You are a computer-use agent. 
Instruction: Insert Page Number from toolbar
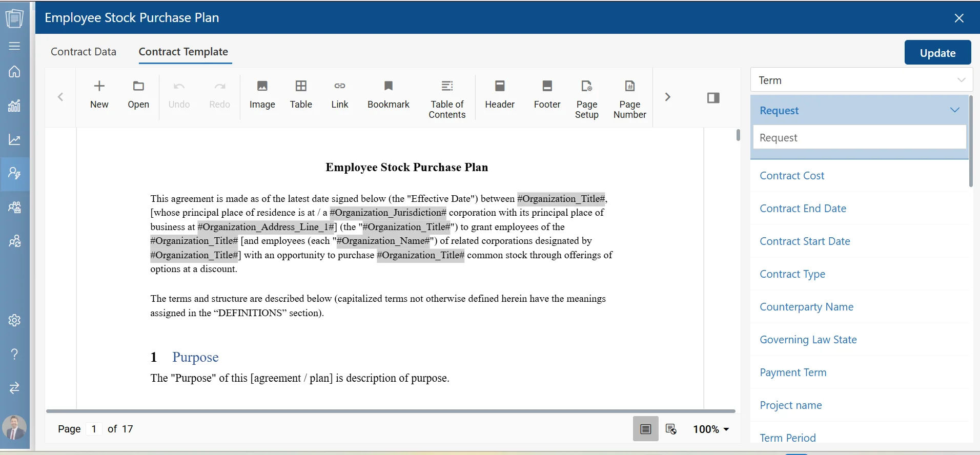[x=630, y=100]
